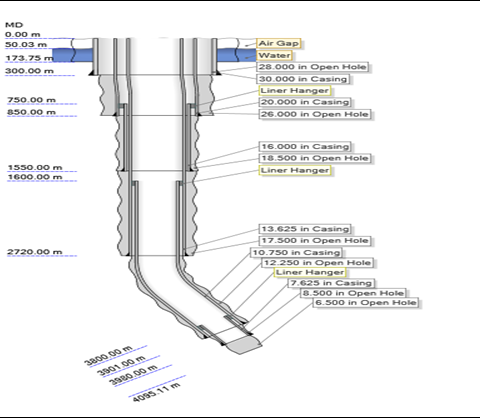Click the 18.500 in Open Hole label
The height and width of the screenshot is (418, 480).
pyautogui.click(x=315, y=158)
